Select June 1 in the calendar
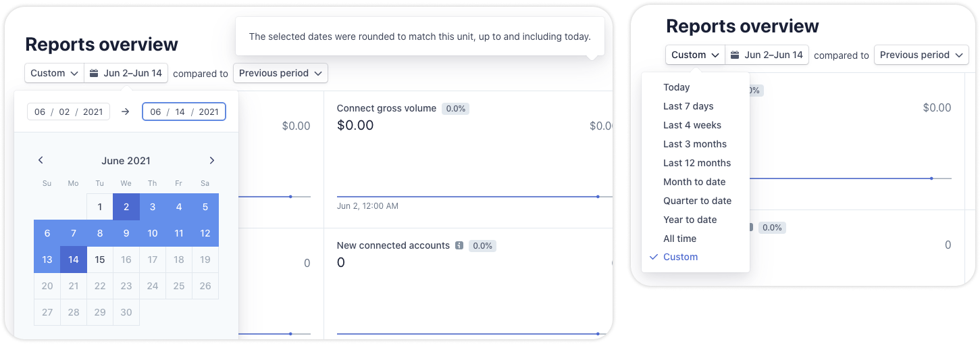Screen dimensions: 980x344 [x=100, y=207]
